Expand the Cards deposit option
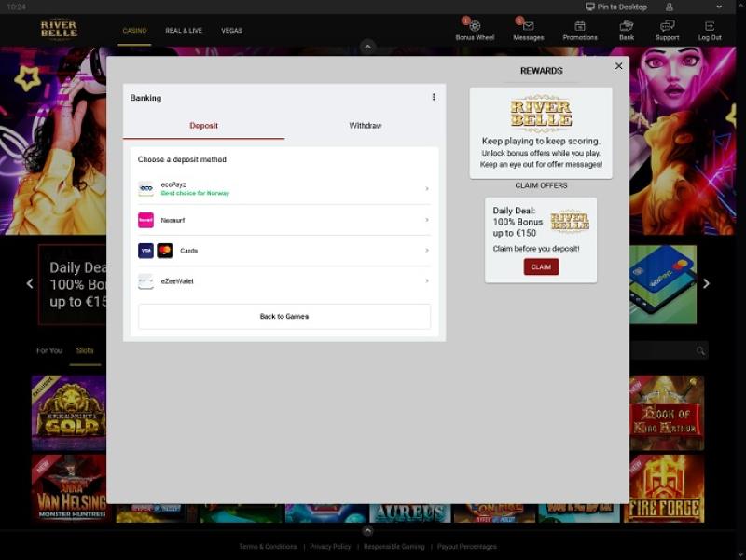Viewport: 746px width, 560px height. pyautogui.click(x=283, y=251)
